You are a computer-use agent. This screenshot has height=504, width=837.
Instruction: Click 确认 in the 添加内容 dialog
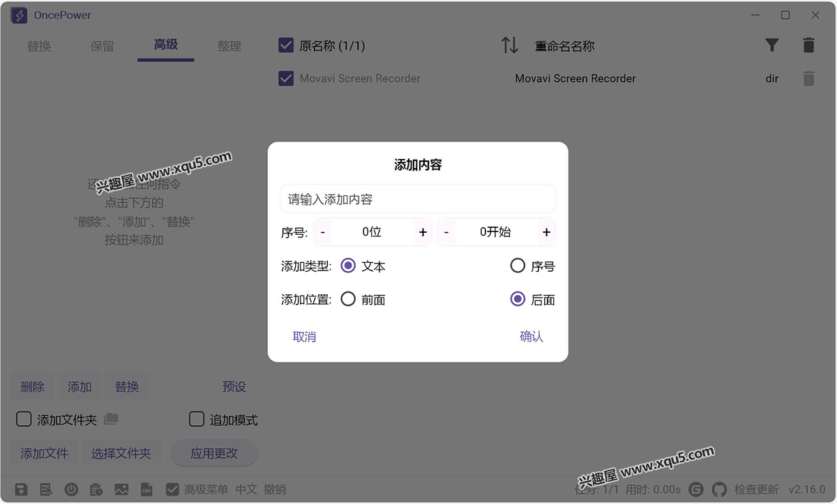pyautogui.click(x=531, y=337)
